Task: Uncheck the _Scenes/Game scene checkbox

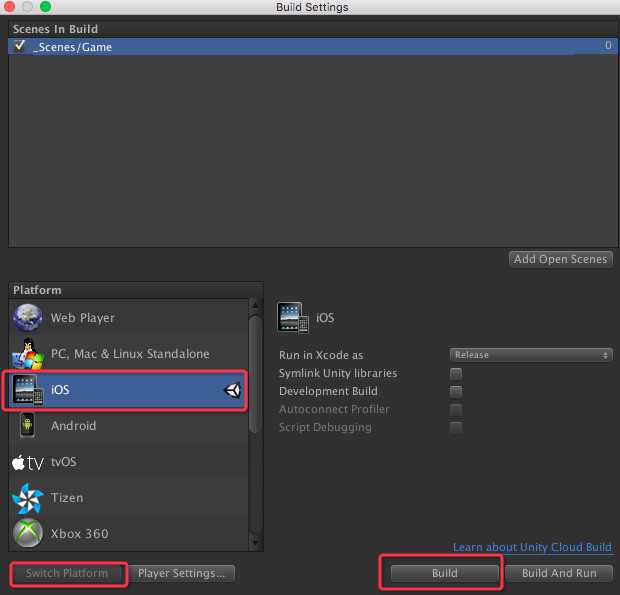Action: (19, 46)
